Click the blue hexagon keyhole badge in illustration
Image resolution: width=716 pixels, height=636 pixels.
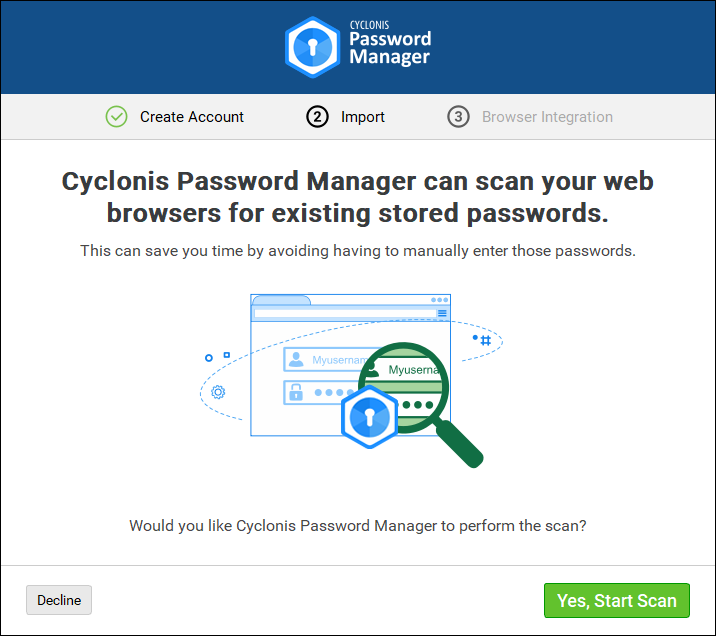point(369,417)
